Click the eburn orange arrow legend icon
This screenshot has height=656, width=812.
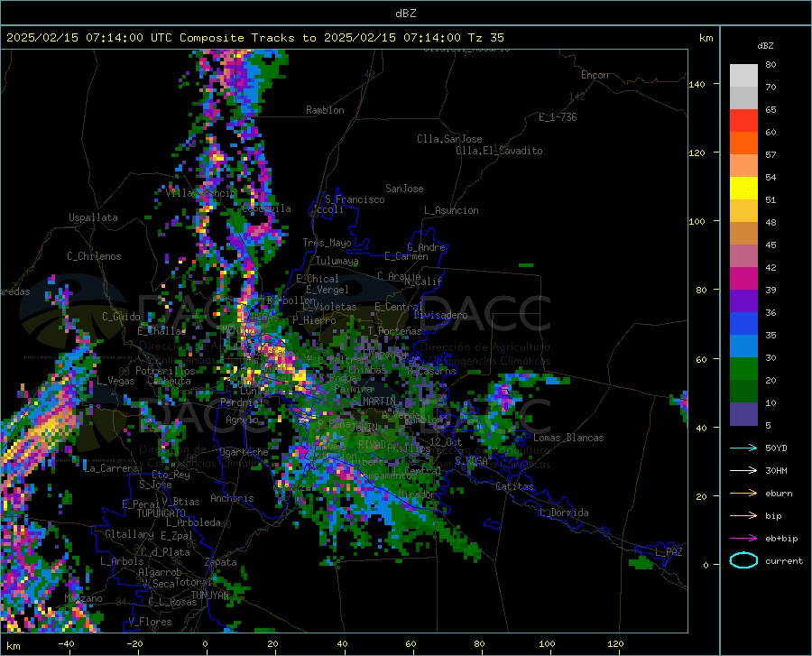point(743,493)
